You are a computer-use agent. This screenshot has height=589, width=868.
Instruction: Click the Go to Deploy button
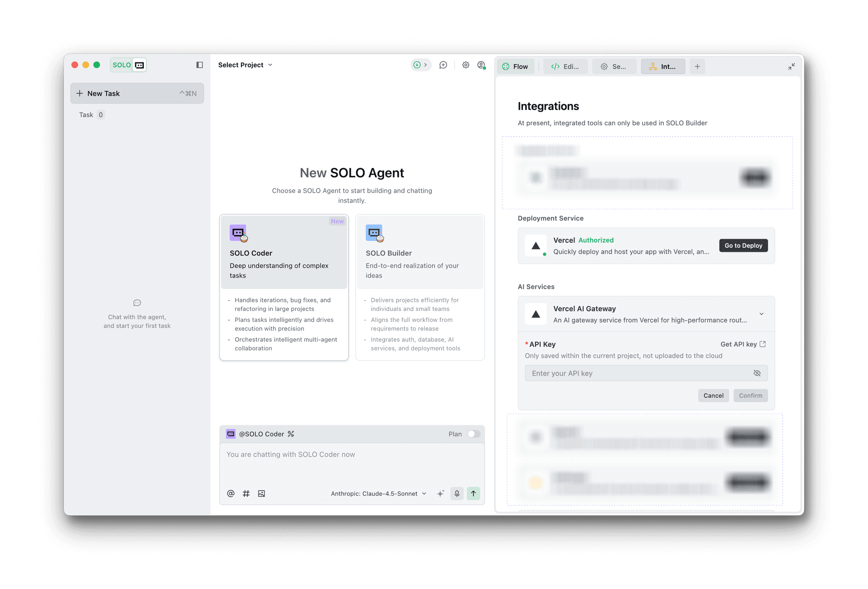(743, 245)
